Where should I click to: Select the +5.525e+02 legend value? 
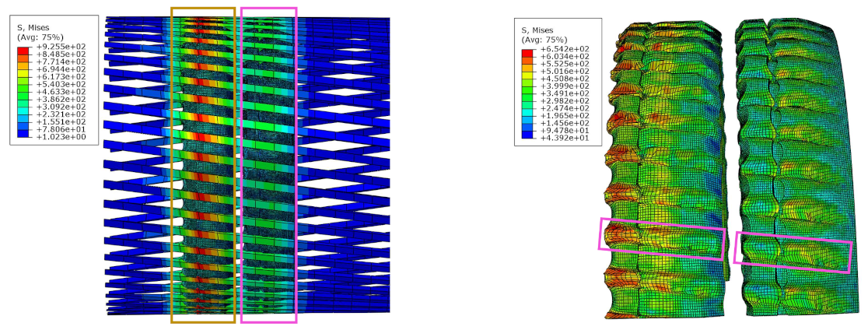pyautogui.click(x=564, y=65)
